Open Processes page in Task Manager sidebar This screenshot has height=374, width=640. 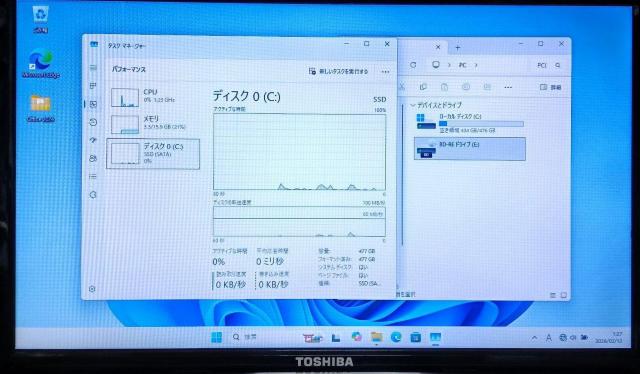click(93, 86)
